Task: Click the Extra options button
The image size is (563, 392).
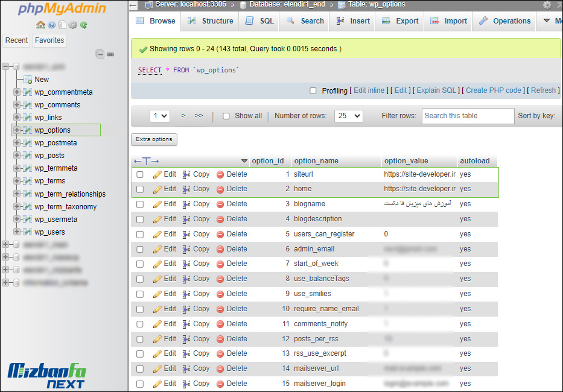Action: click(154, 139)
